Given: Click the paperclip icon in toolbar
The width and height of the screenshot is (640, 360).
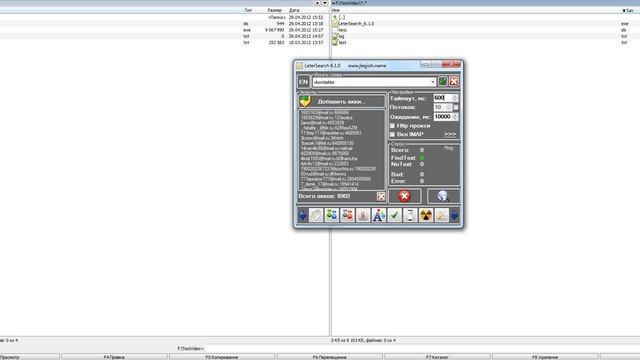Looking at the screenshot, I should (316, 215).
